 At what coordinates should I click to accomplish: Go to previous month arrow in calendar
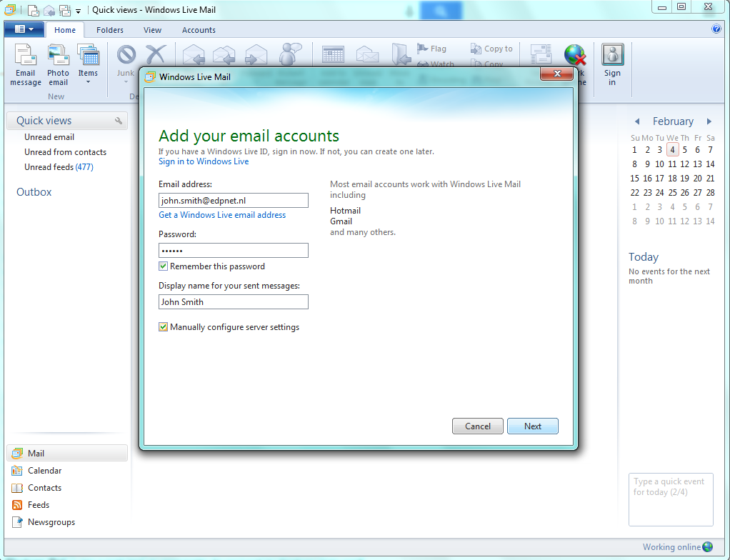(x=637, y=121)
